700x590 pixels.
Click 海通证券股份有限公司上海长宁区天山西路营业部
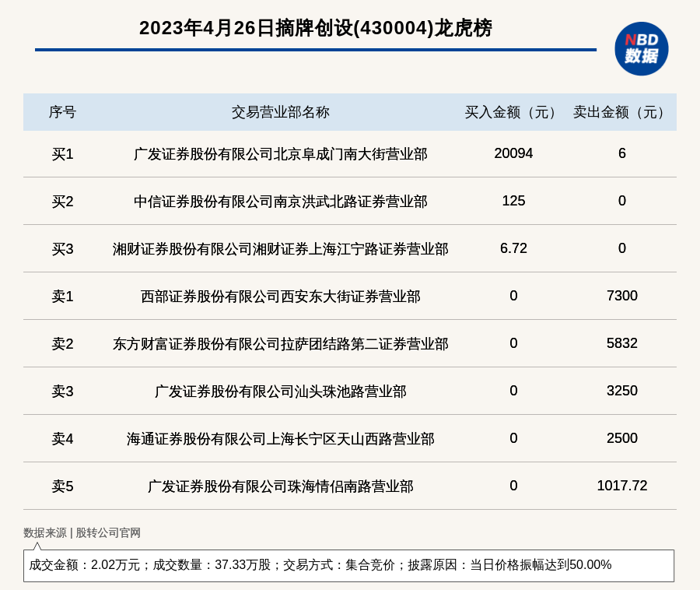click(280, 438)
